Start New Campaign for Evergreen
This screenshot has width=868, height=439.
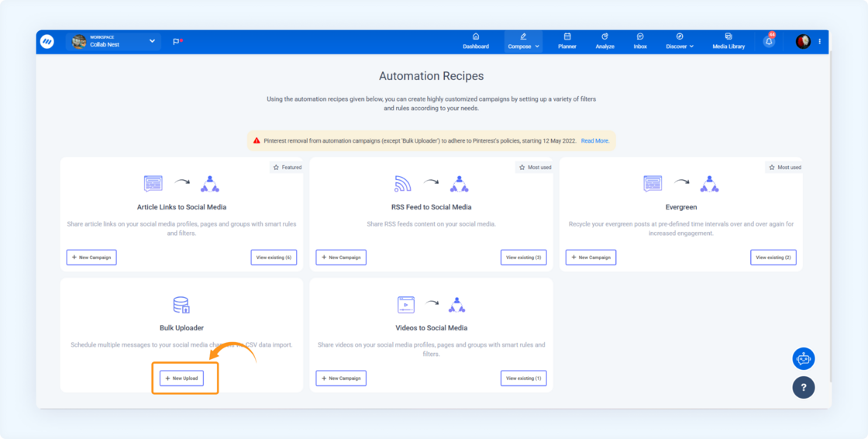click(591, 258)
